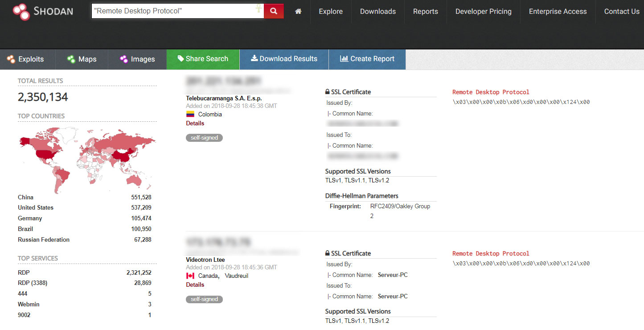Click the Exploits icon

11,59
